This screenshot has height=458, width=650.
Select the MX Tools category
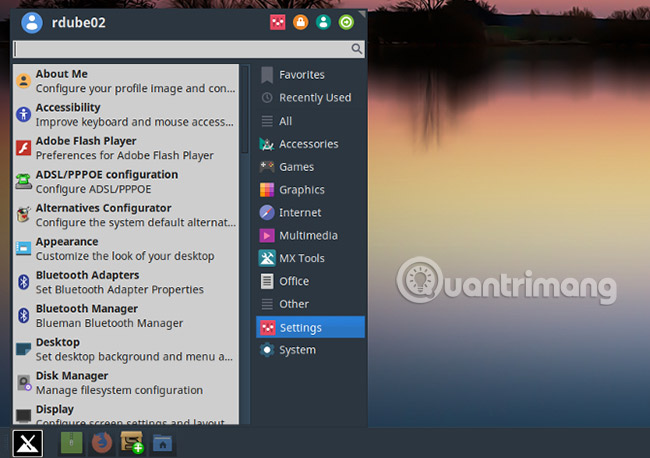pos(301,258)
